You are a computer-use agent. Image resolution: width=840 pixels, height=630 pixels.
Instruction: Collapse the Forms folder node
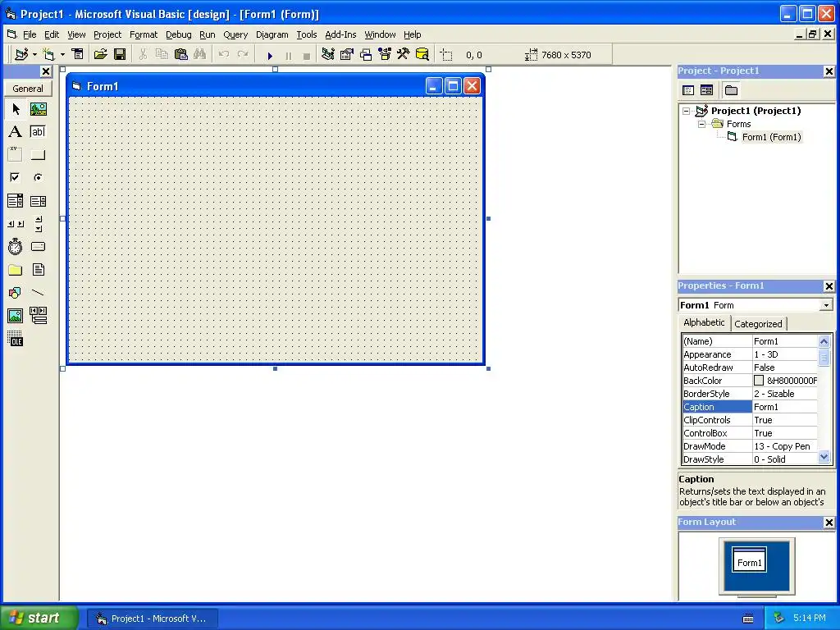[702, 124]
